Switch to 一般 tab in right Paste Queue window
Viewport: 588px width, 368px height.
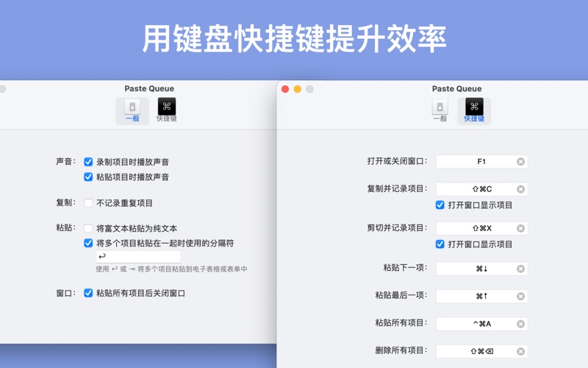[x=440, y=111]
